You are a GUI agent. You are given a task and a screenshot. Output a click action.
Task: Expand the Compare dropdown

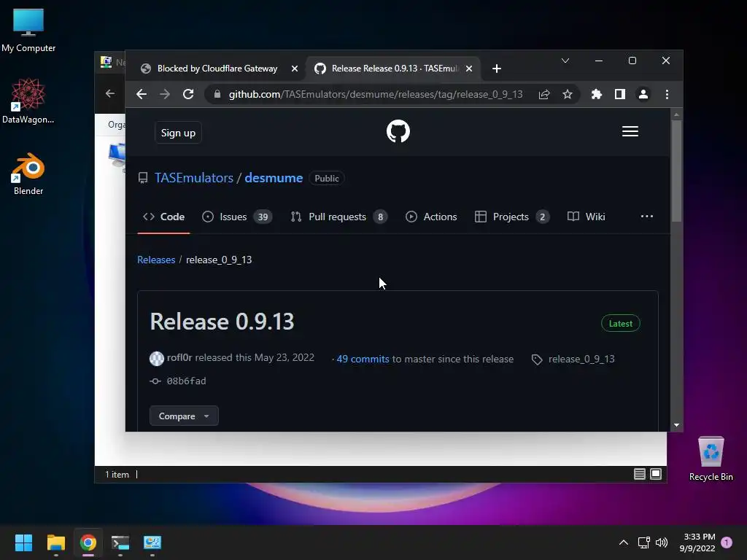[x=184, y=416]
